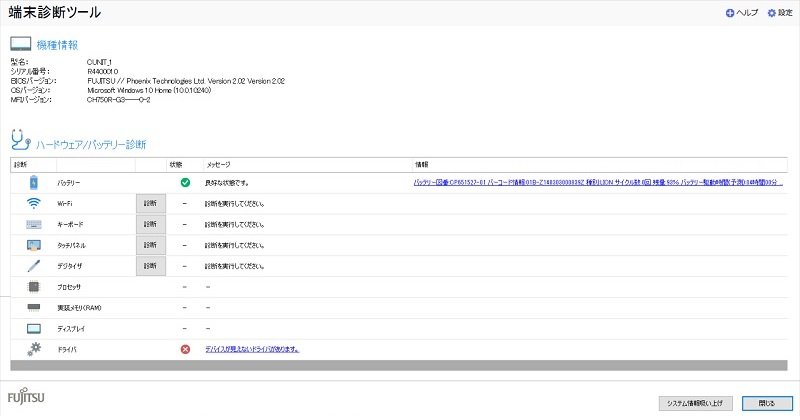Click the タッチパネル touch panel icon
Viewport: 800px width, 420px height.
pos(34,245)
